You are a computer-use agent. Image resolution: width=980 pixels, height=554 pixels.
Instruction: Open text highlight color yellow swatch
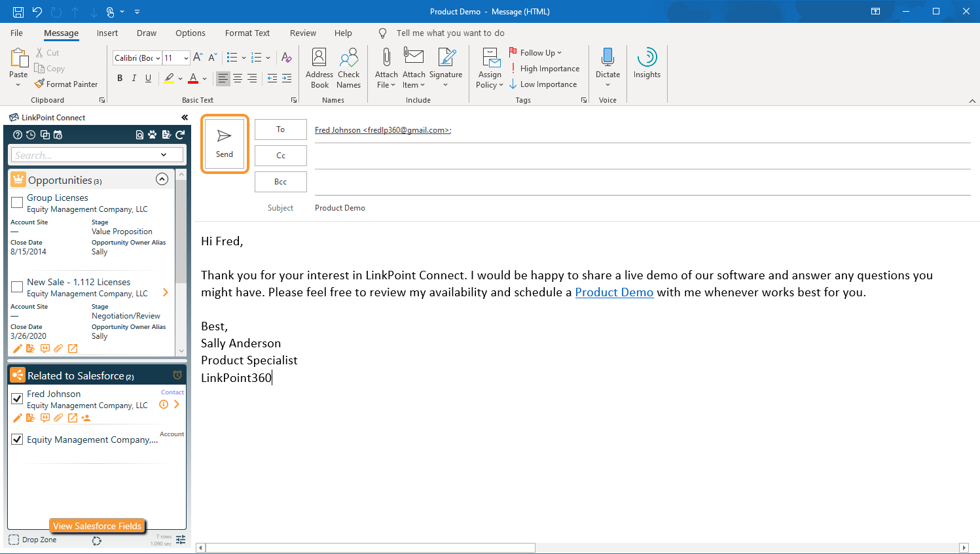click(169, 78)
